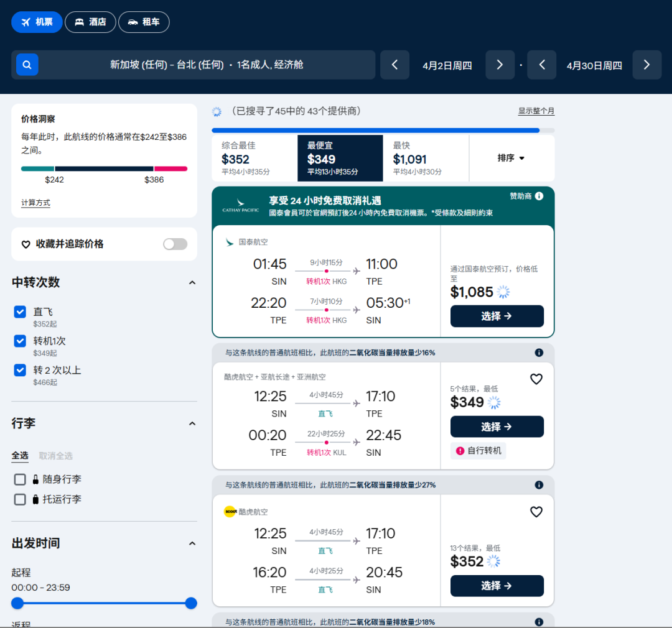This screenshot has height=628, width=672.
Task: Click right handle of 起程 time slider
Action: coord(191,603)
